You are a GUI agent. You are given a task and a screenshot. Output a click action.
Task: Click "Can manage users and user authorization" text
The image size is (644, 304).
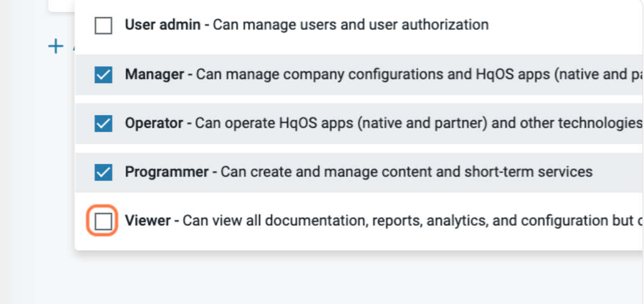coord(351,25)
